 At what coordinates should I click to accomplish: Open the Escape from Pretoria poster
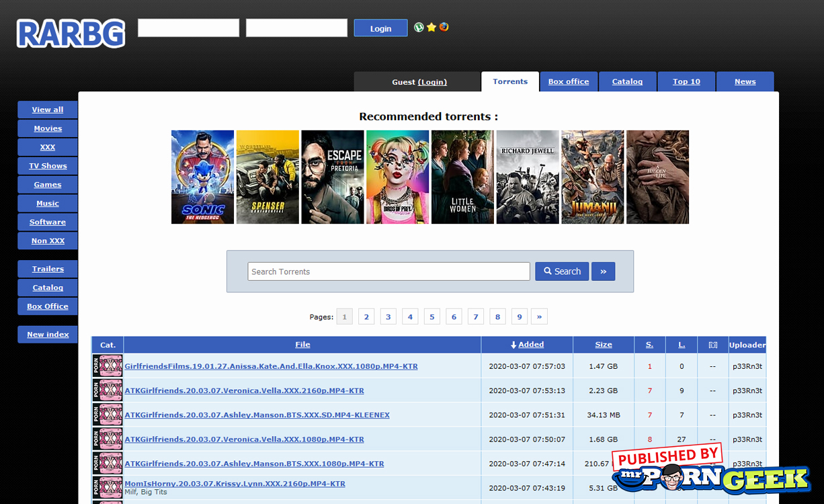[333, 177]
